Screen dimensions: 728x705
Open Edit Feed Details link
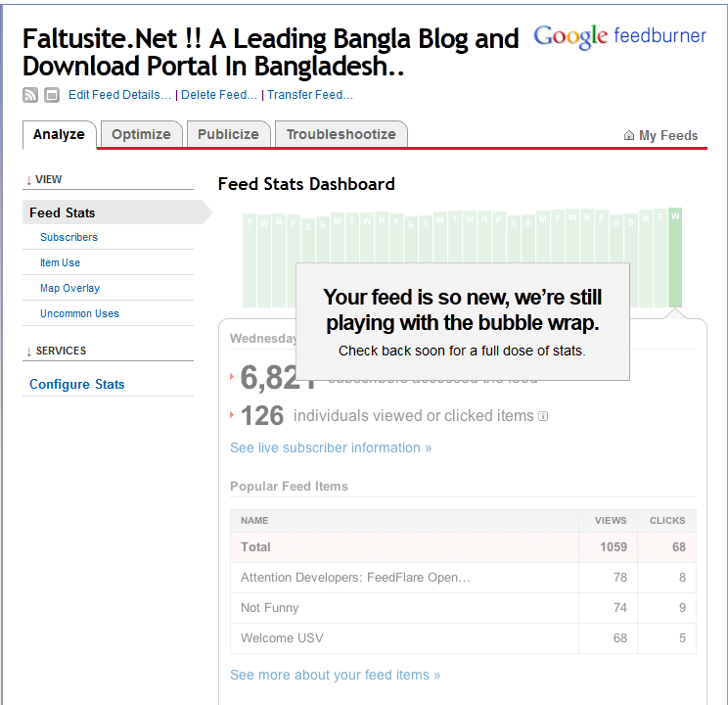pyautogui.click(x=119, y=95)
